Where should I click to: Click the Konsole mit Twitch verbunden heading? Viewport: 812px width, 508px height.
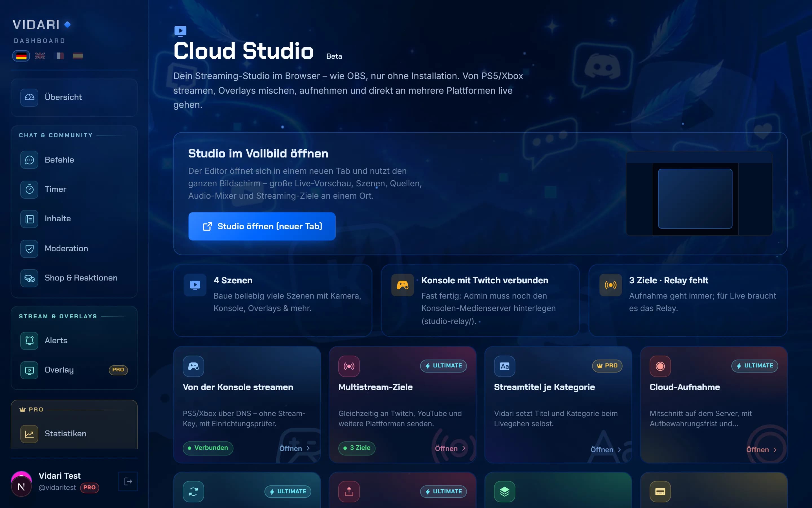tap(484, 281)
